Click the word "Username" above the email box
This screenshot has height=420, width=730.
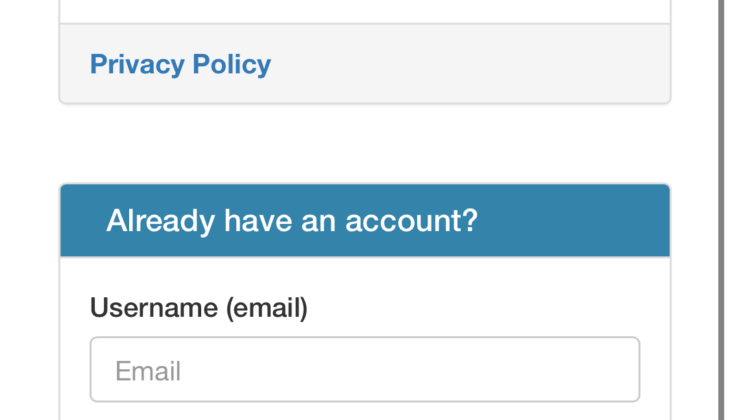pos(152,307)
